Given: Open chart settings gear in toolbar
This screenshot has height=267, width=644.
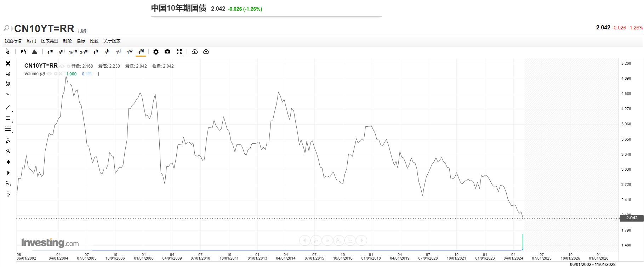Looking at the screenshot, I should point(156,52).
